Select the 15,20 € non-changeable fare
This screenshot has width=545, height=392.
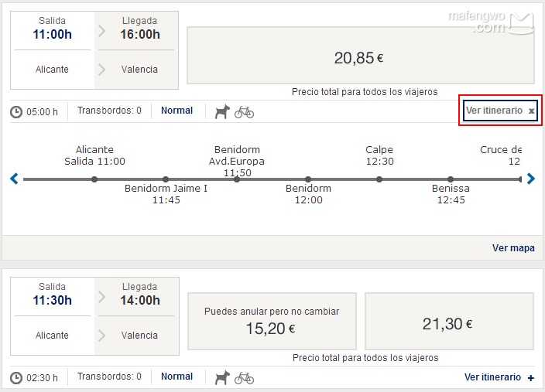[x=271, y=320]
